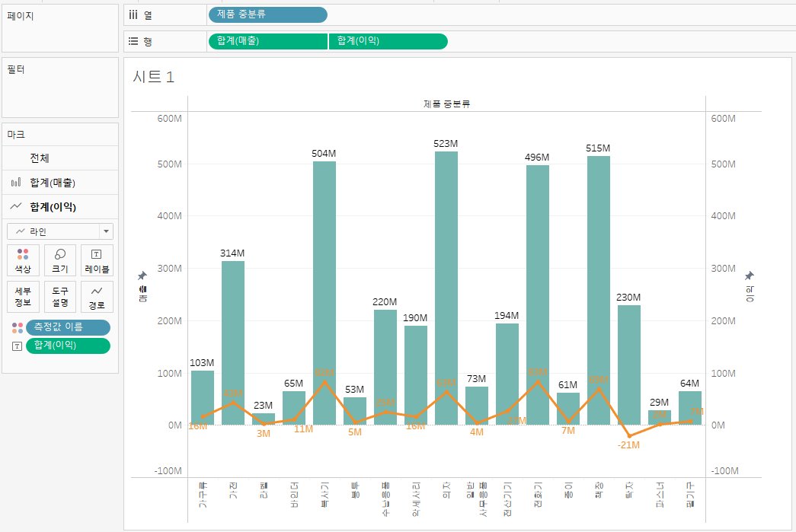Open the Path (경로) mark card

(97, 297)
